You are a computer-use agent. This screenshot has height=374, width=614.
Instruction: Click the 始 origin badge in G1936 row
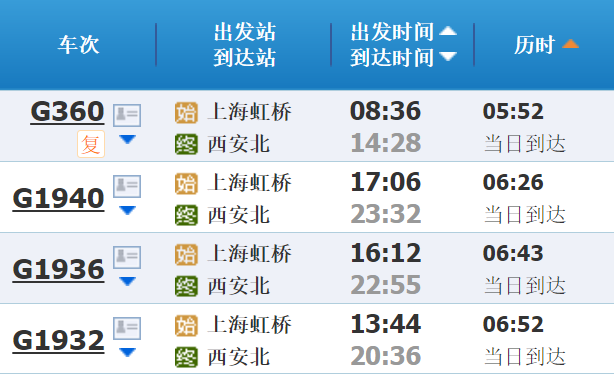tap(186, 255)
